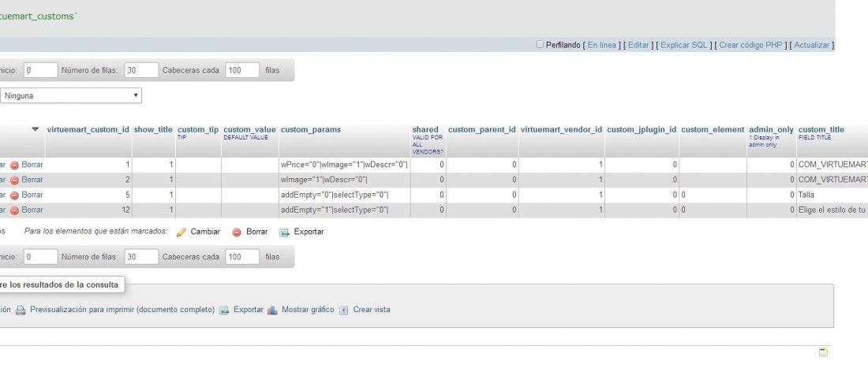The image size is (868, 372).
Task: Click the Actualizar link
Action: click(x=811, y=46)
